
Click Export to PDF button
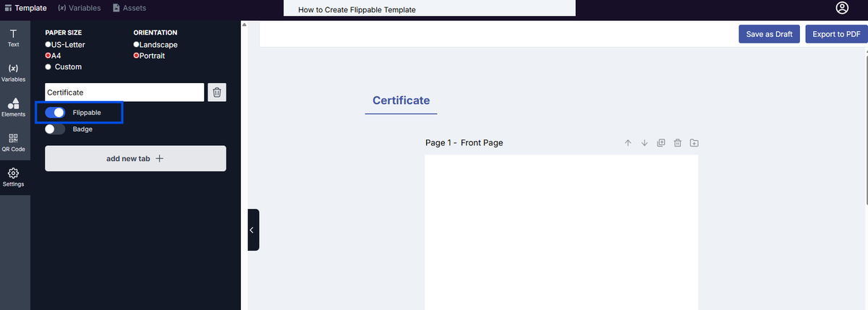[835, 34]
